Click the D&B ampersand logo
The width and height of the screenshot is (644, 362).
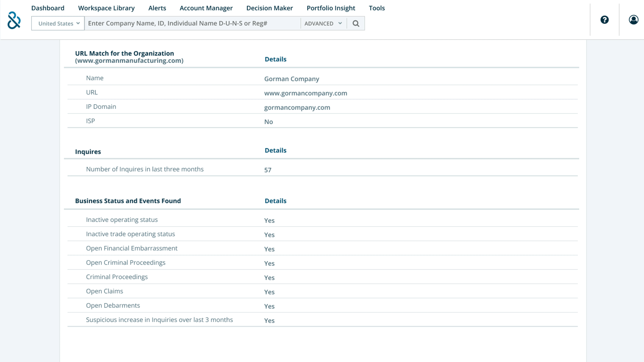tap(14, 20)
